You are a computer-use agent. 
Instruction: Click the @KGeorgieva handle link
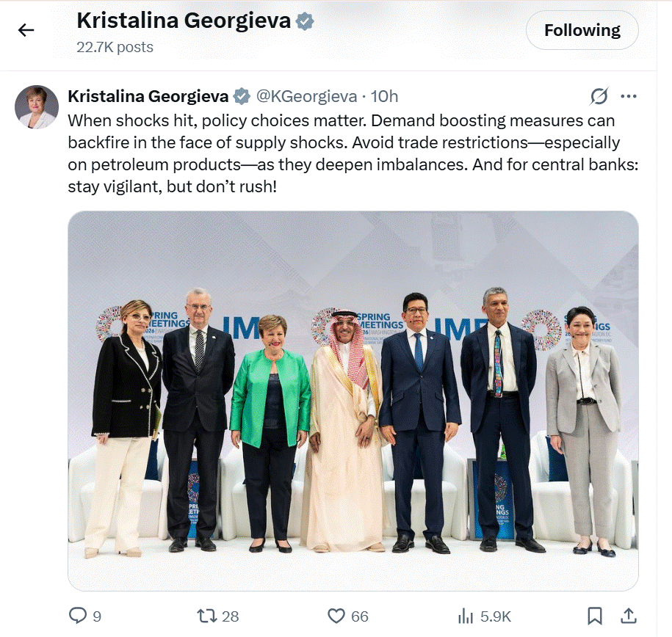tap(306, 96)
